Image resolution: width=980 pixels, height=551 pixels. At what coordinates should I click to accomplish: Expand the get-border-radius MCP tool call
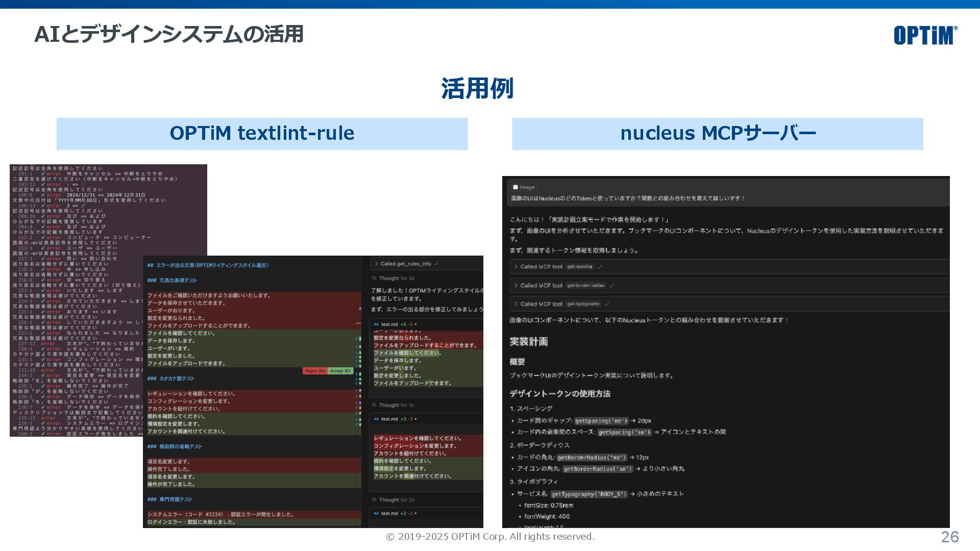pos(516,286)
